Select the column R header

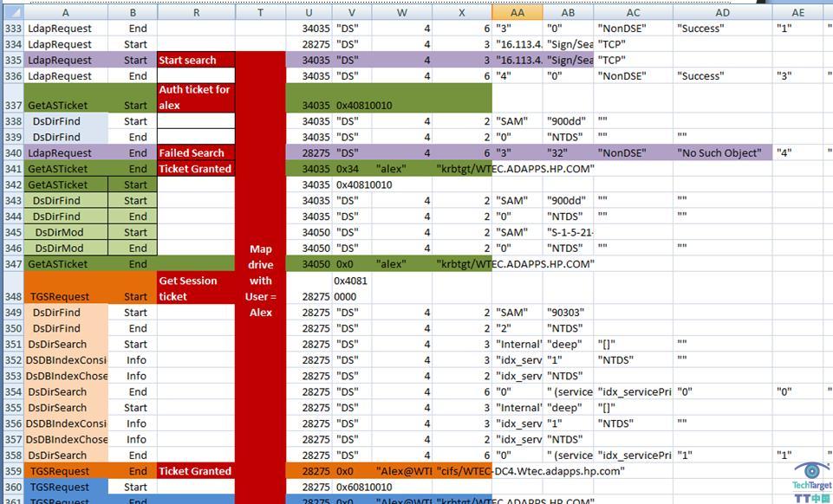tap(196, 12)
